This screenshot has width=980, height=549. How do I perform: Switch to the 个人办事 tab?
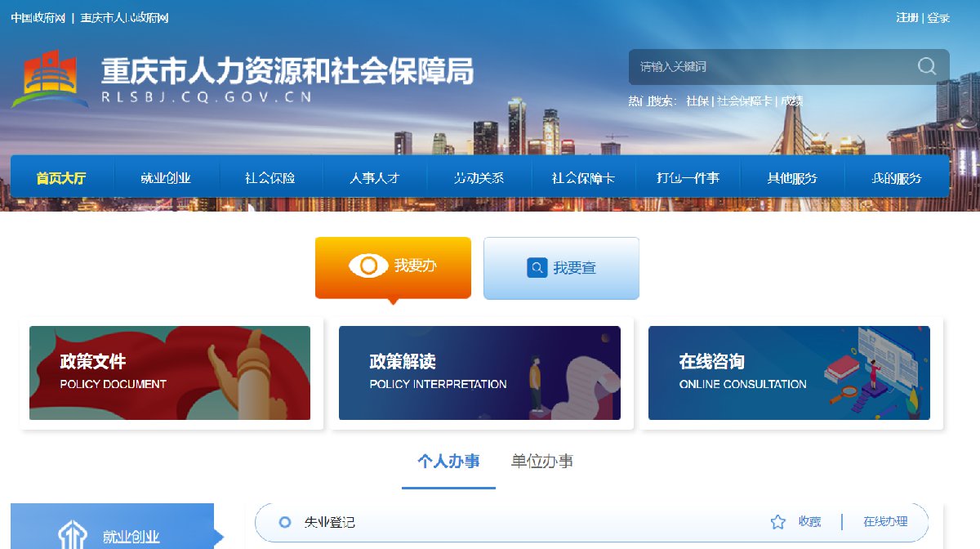[x=448, y=462]
